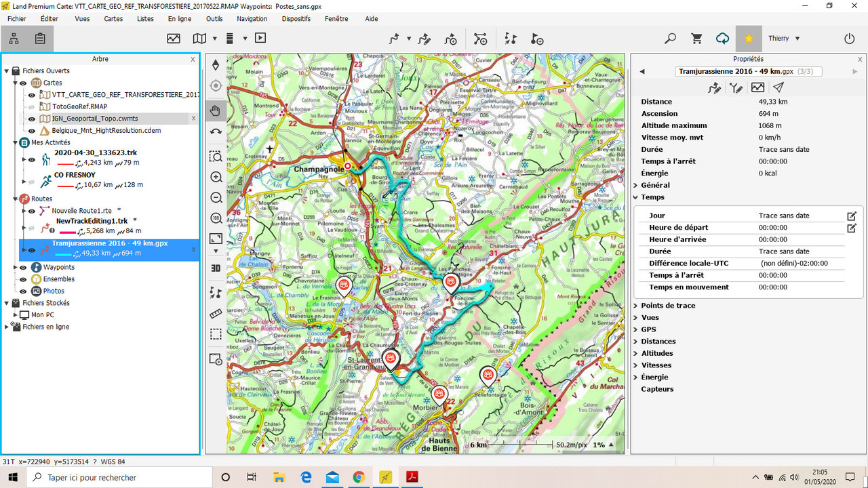Switch to 3D view
This screenshot has width=868, height=488.
click(x=216, y=268)
